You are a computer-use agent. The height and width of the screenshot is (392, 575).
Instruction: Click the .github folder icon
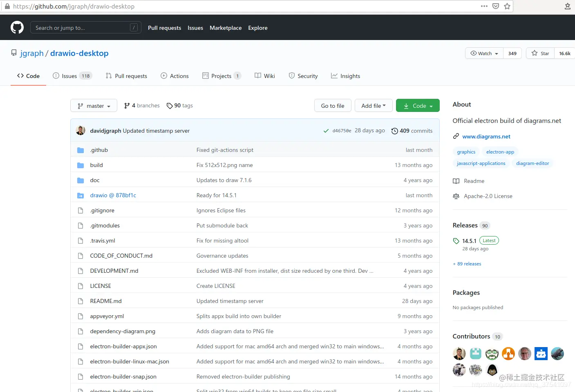81,150
